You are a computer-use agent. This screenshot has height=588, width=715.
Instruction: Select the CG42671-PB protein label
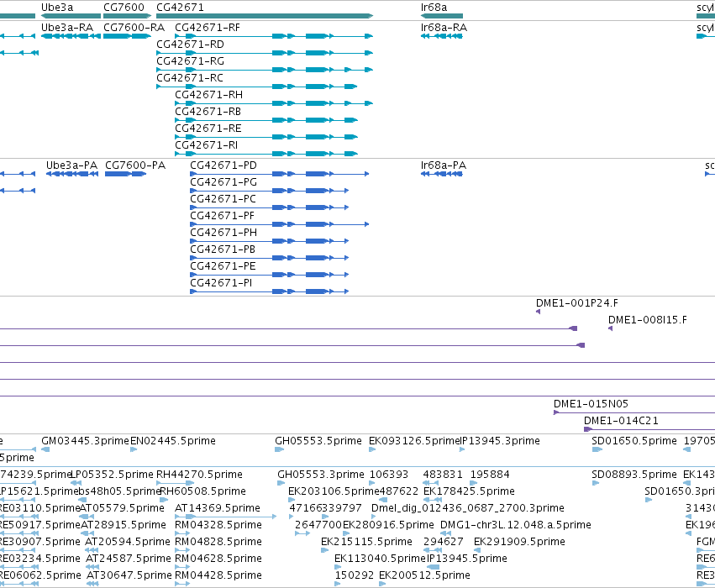223,249
